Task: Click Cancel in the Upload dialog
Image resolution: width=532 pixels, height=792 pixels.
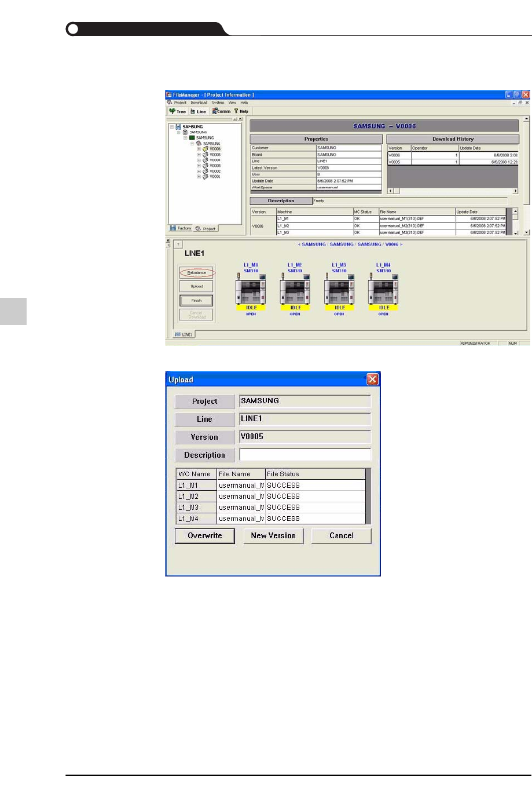Action: [x=342, y=536]
